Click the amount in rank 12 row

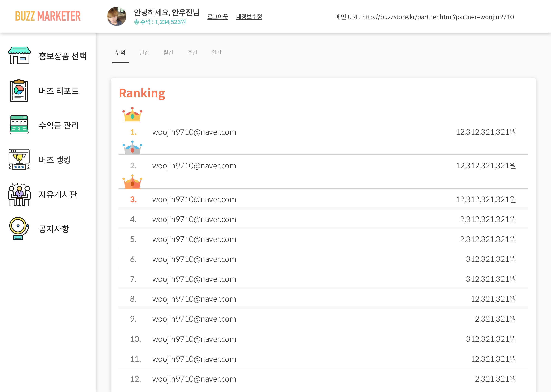point(496,379)
